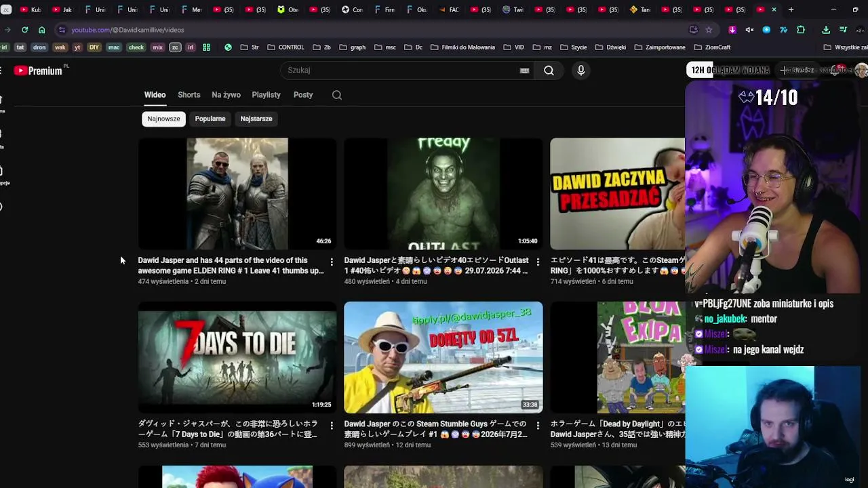Switch to the Playlisty channel tab
868x488 pixels.
[266, 95]
